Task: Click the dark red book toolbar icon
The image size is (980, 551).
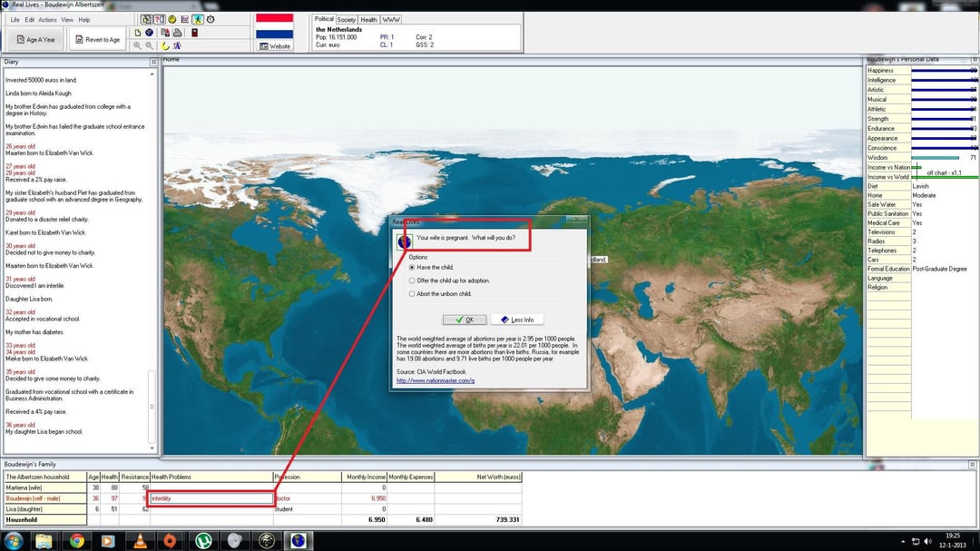Action: click(x=194, y=33)
